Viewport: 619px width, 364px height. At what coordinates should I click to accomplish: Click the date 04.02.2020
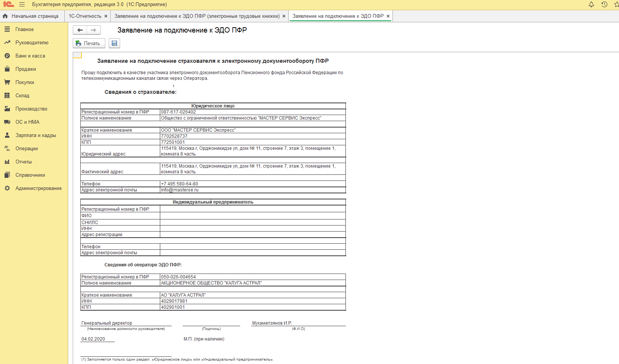tap(93, 339)
